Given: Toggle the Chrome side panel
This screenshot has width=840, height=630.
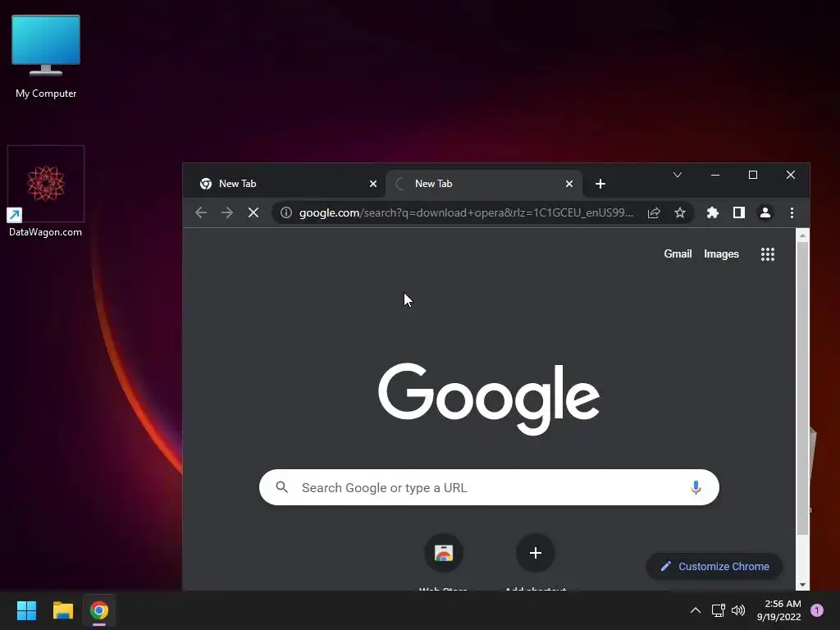Looking at the screenshot, I should pos(739,212).
